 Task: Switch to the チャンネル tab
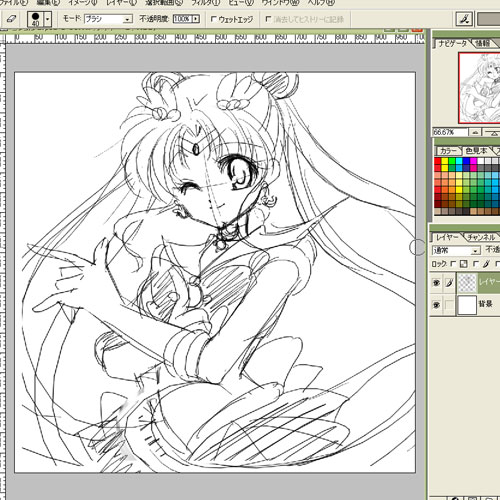[482, 237]
